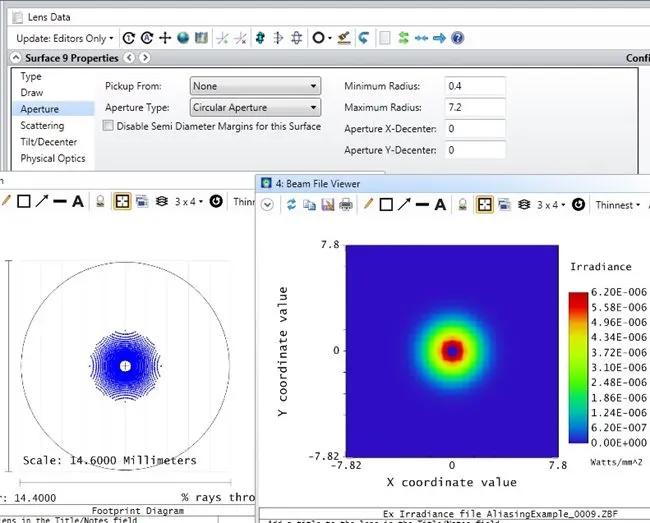The width and height of the screenshot is (650, 523).
Task: Toggle lock window icon in Footprint Diagram toolbar
Action: 100,201
